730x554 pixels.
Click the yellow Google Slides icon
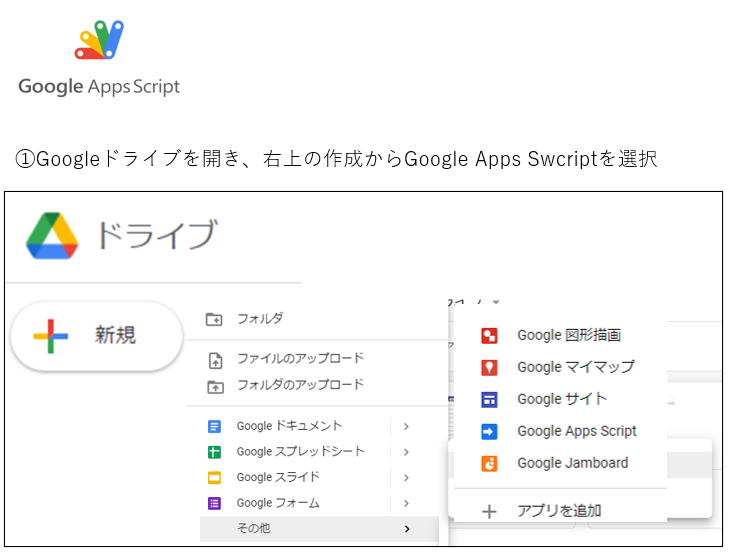pos(214,478)
